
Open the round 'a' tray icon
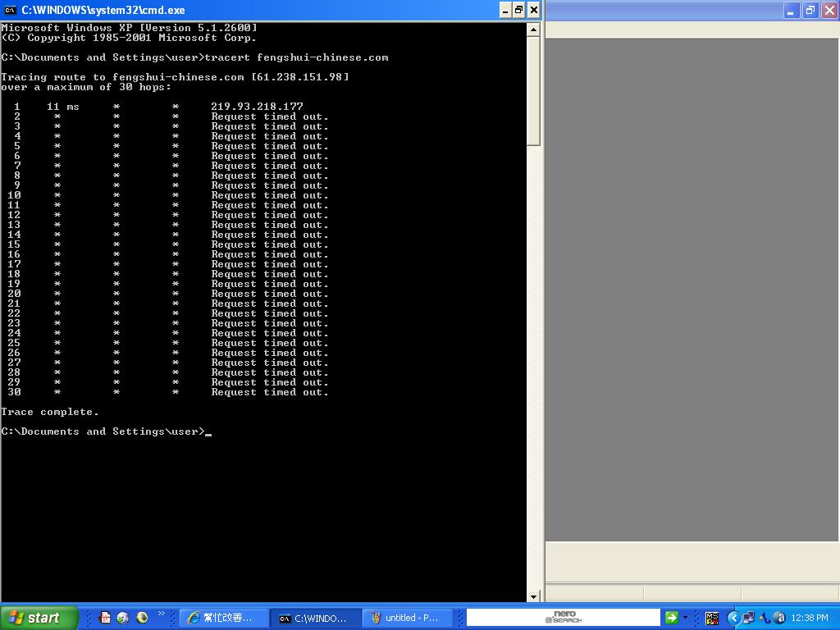778,618
